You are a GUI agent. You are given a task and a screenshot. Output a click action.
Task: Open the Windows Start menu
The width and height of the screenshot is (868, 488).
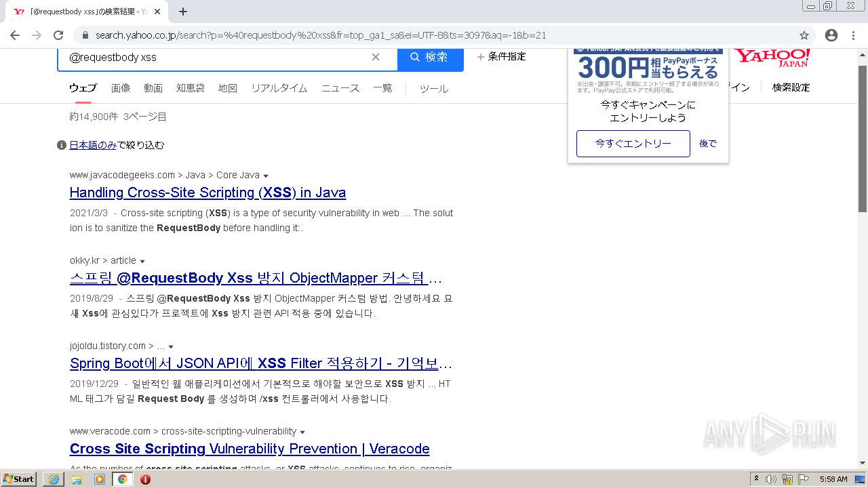pos(18,479)
